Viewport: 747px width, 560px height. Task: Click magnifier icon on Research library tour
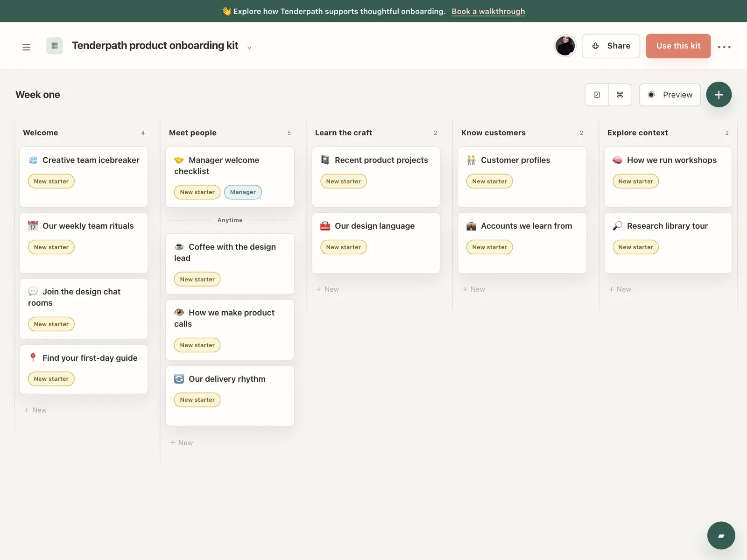[x=617, y=226]
